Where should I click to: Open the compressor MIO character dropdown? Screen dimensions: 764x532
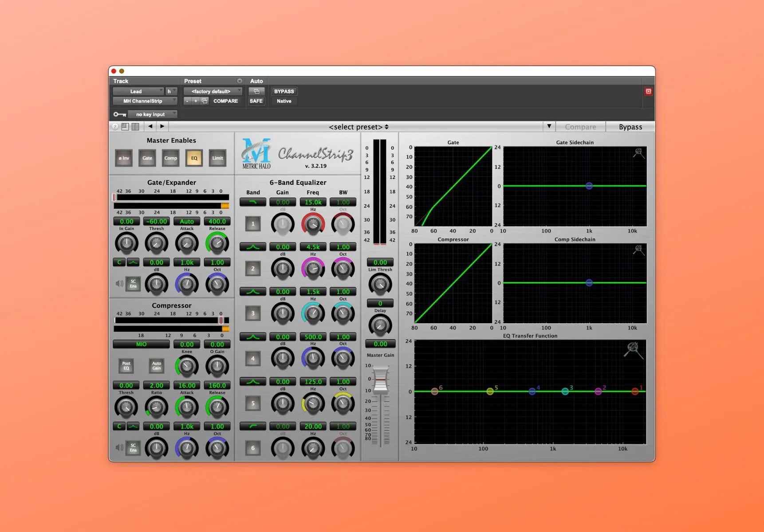(x=141, y=344)
